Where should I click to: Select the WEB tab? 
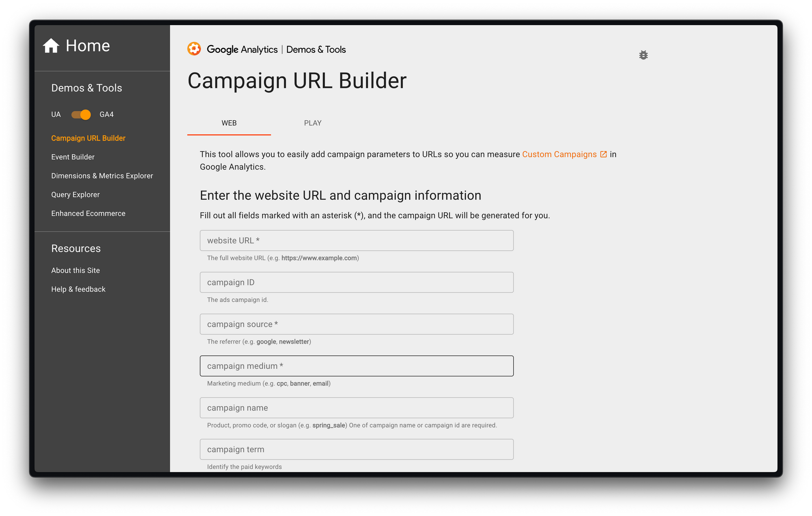(229, 123)
